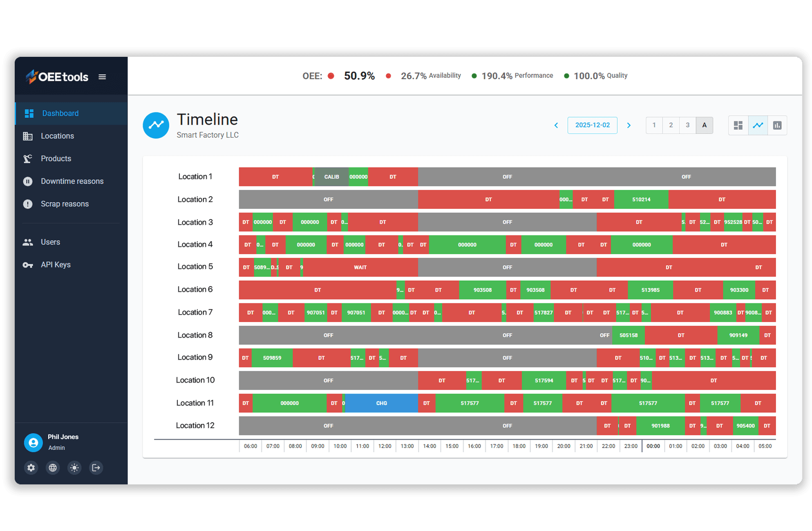Select the timeline line-chart view icon

(x=758, y=125)
